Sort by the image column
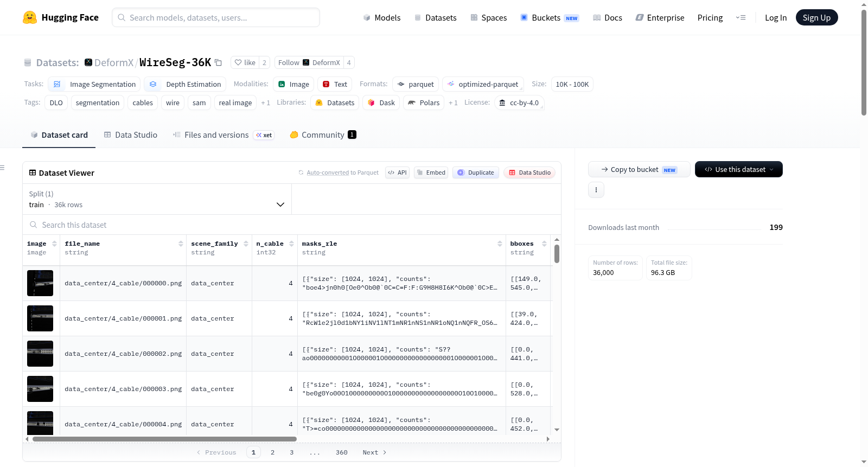 tap(54, 244)
